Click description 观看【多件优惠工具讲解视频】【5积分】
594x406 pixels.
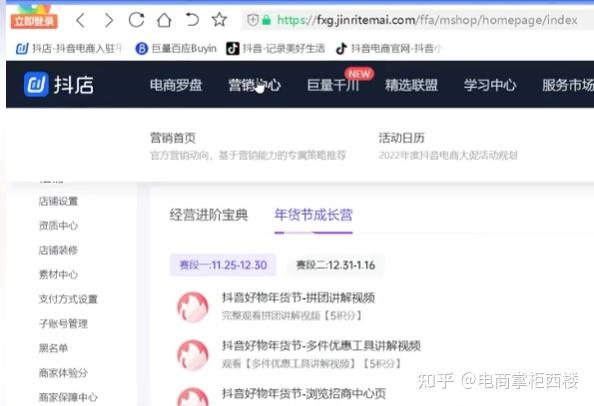pos(311,364)
